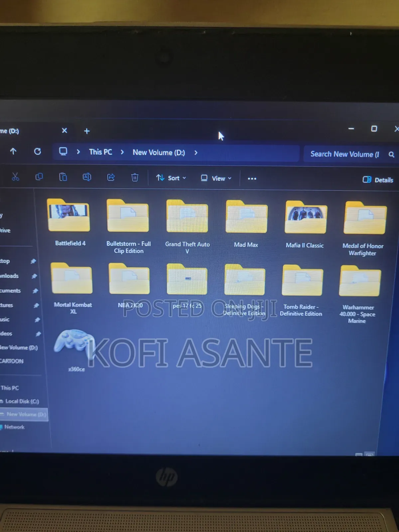Open the See more ellipsis menu
Viewport: 399px width, 532px height.
252,179
